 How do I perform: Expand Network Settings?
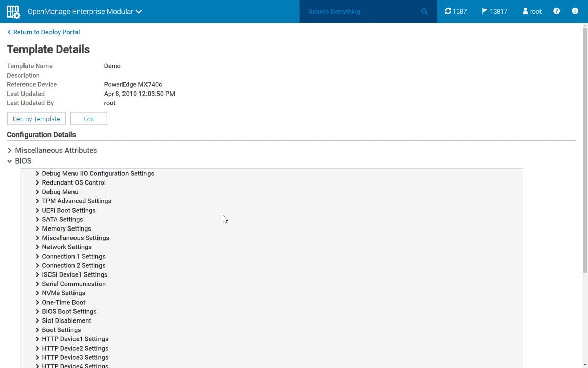(x=63, y=247)
